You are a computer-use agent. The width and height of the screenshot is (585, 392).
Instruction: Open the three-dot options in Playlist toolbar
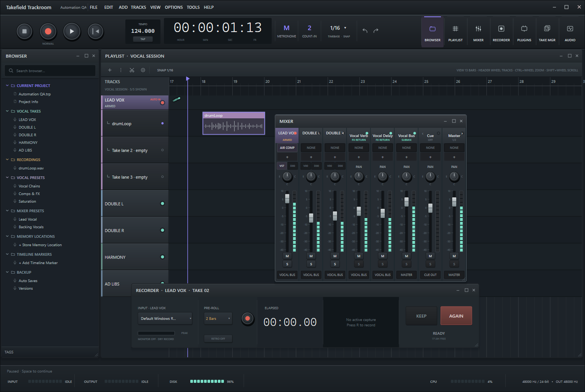(121, 70)
